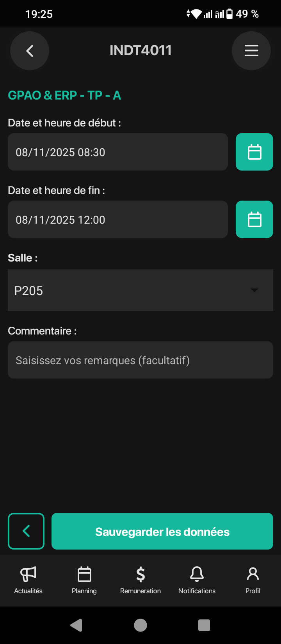Select the end date field 08/11/2025 12:00
Viewport: 281px width, 644px height.
coord(118,219)
